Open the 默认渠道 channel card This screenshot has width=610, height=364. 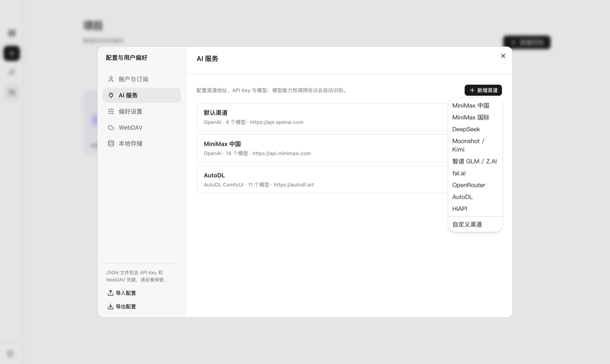pyautogui.click(x=322, y=117)
